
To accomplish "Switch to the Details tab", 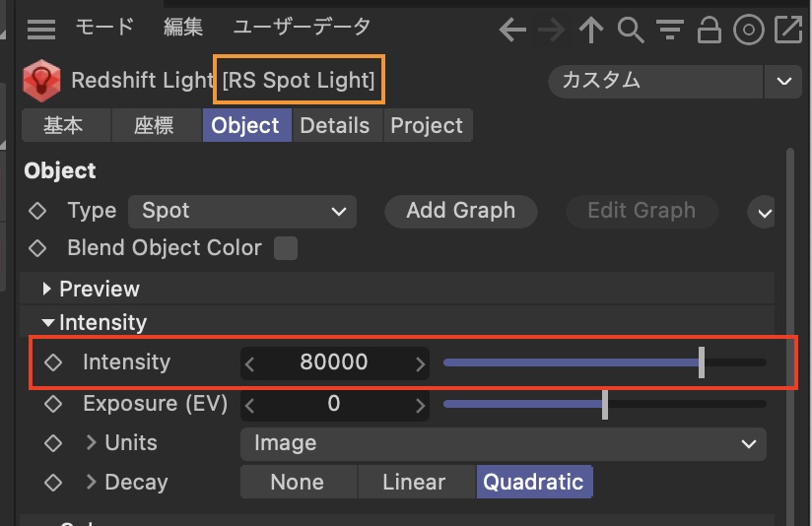I will pyautogui.click(x=335, y=125).
